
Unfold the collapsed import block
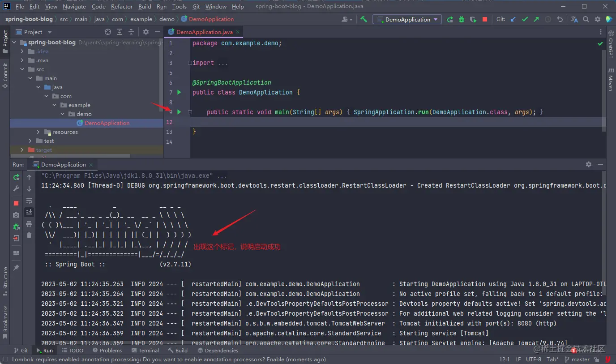point(190,63)
